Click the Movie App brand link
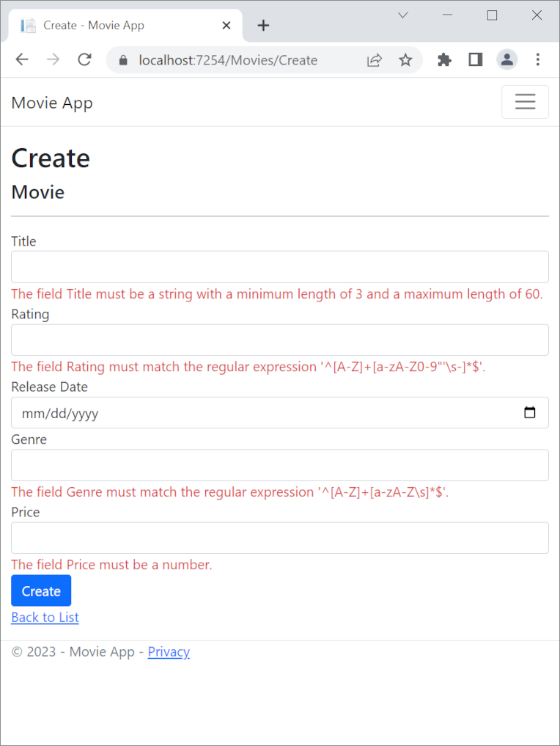The image size is (560, 746). tap(51, 103)
